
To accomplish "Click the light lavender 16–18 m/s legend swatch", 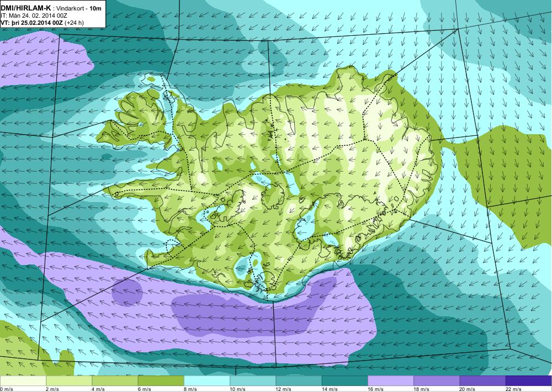I will [x=391, y=381].
